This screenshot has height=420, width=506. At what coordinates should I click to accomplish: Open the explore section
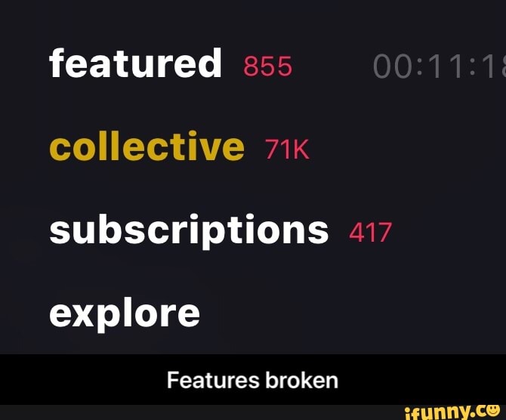pyautogui.click(x=125, y=313)
